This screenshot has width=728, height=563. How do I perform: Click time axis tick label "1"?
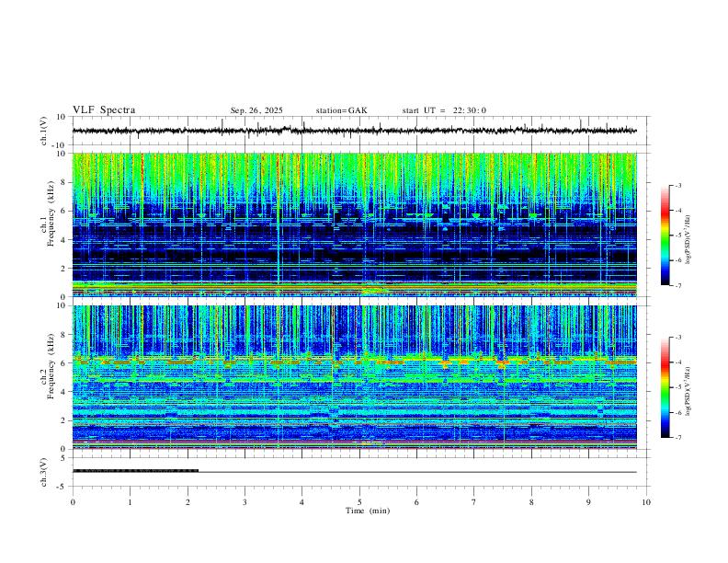130,502
